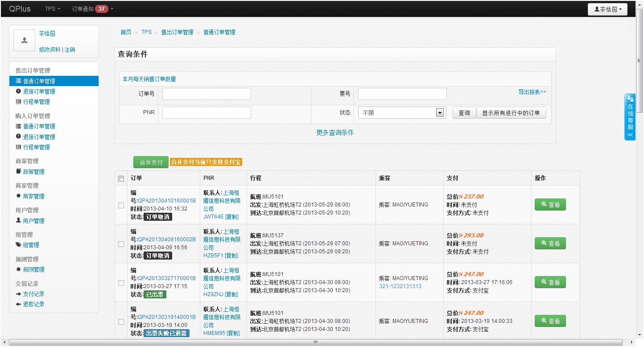Viewport: 644px width, 347px height.
Task: Click the 导出报表>> link
Action: (532, 92)
